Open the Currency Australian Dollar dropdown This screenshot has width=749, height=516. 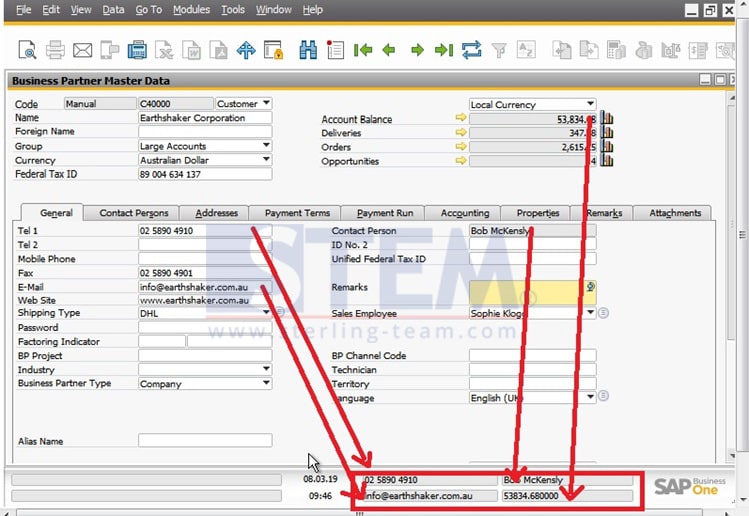point(267,160)
